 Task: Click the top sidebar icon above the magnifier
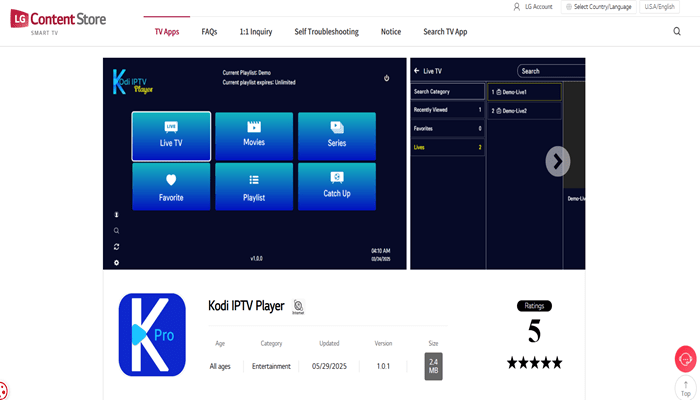pos(117,215)
